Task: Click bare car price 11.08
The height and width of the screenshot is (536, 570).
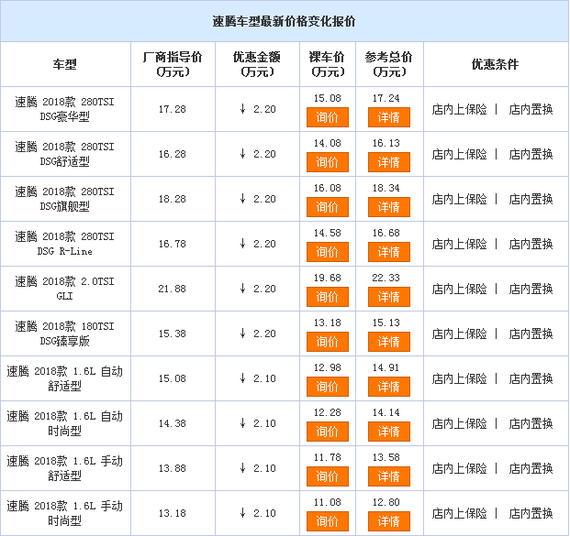Action: tap(328, 502)
